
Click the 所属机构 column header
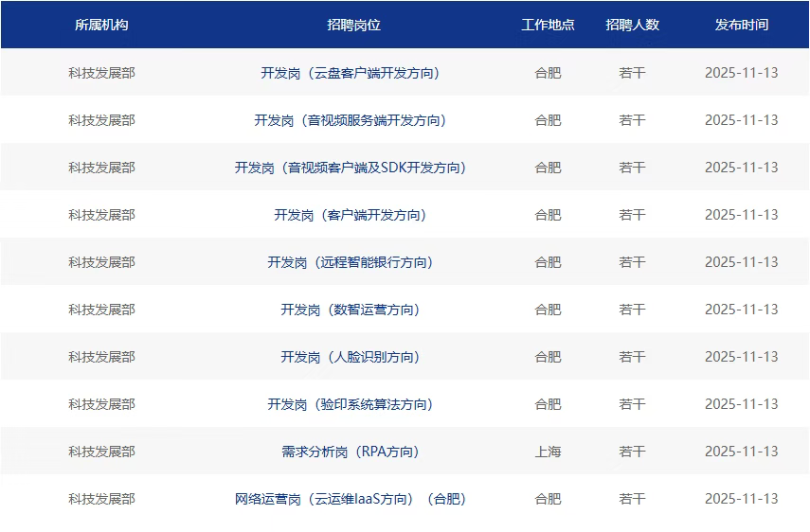tap(101, 25)
